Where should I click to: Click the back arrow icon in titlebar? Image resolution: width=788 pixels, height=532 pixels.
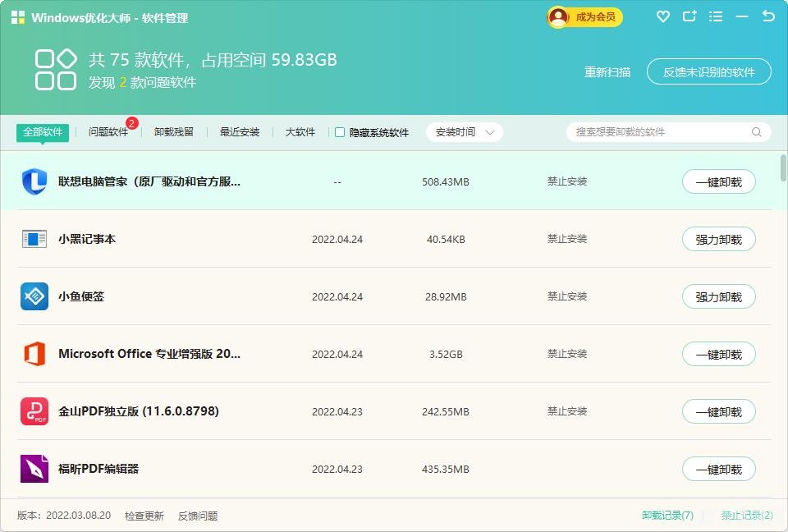767,16
